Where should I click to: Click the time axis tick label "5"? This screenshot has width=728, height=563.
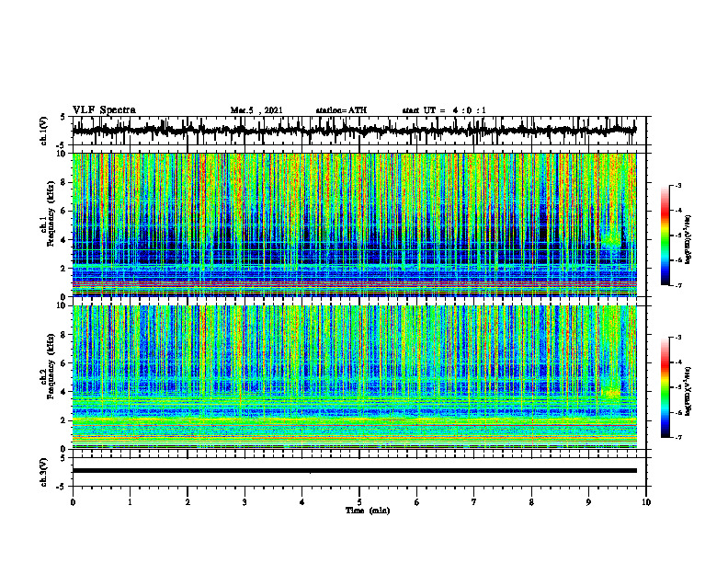tap(359, 502)
